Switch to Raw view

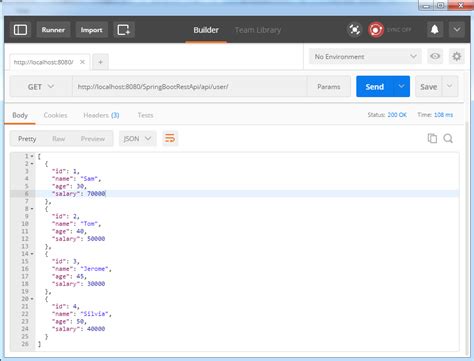tap(59, 139)
